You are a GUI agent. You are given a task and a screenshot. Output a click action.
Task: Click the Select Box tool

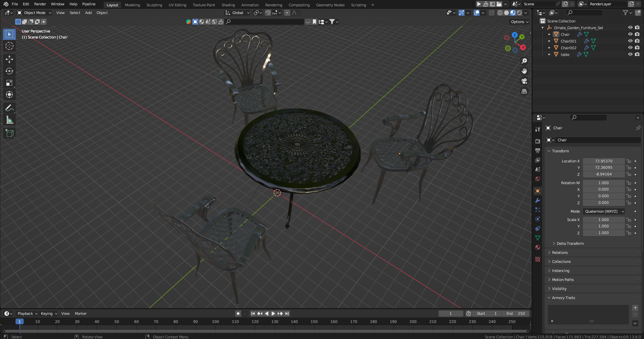[9, 34]
